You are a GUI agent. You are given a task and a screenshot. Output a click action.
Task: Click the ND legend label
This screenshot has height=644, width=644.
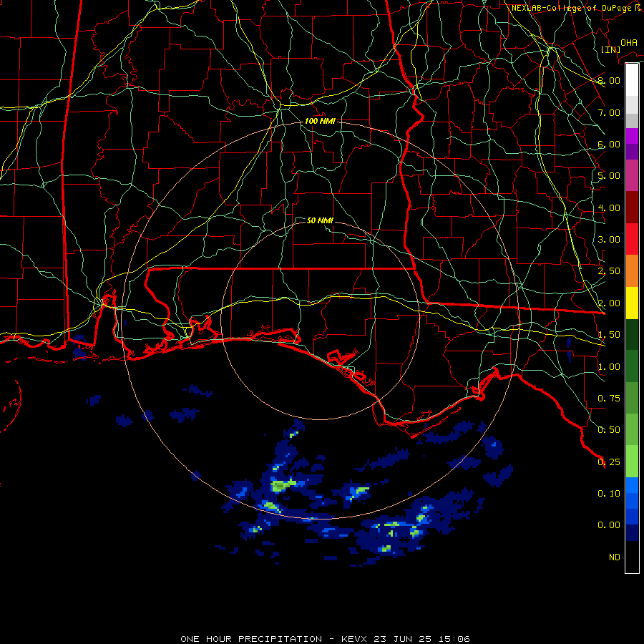615,557
